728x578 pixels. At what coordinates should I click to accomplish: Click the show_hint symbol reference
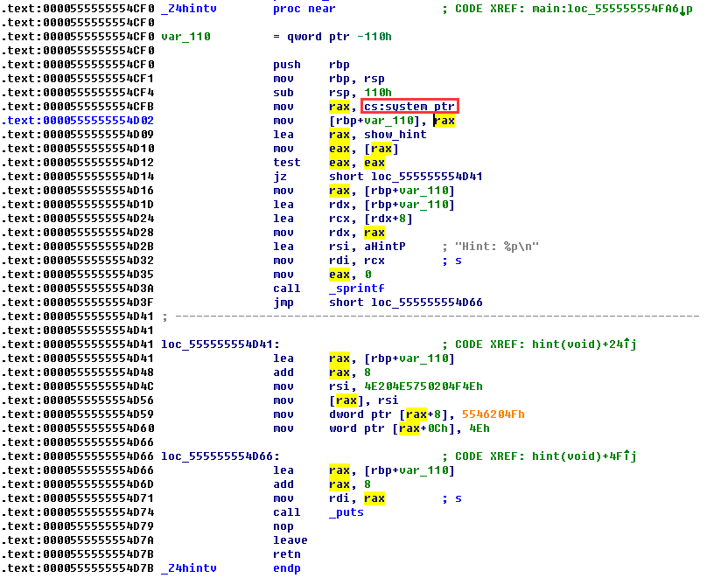pyautogui.click(x=395, y=135)
